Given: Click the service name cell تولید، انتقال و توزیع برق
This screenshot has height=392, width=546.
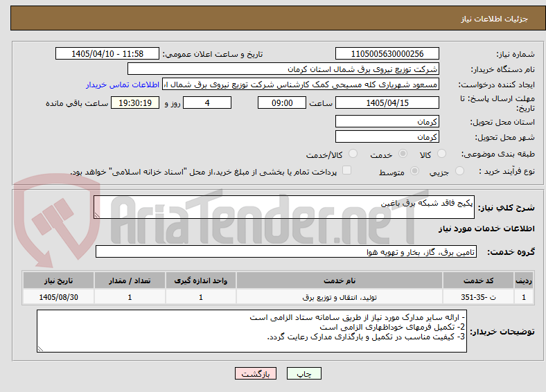Looking at the screenshot, I should pos(340,297).
